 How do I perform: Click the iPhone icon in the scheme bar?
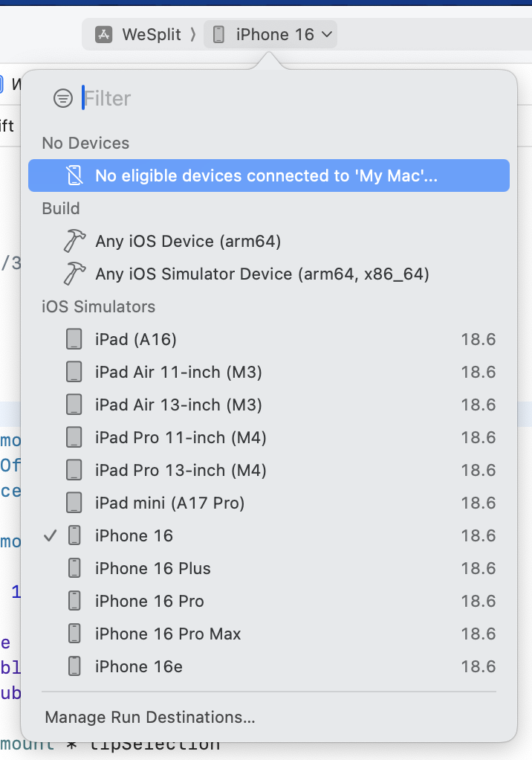click(218, 34)
